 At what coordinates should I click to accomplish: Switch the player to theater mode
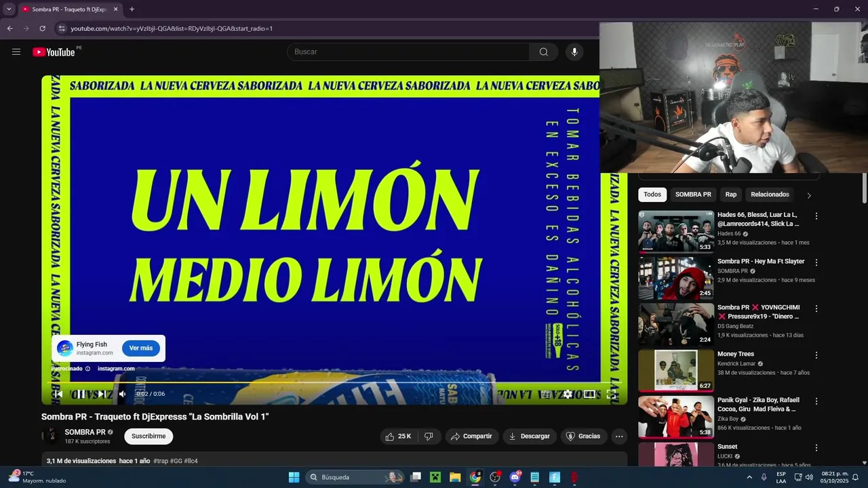(x=589, y=394)
